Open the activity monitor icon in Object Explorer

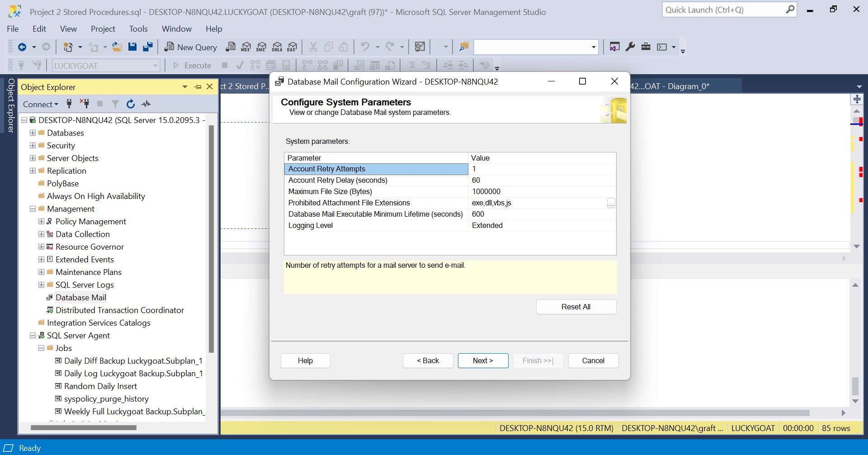coord(146,104)
